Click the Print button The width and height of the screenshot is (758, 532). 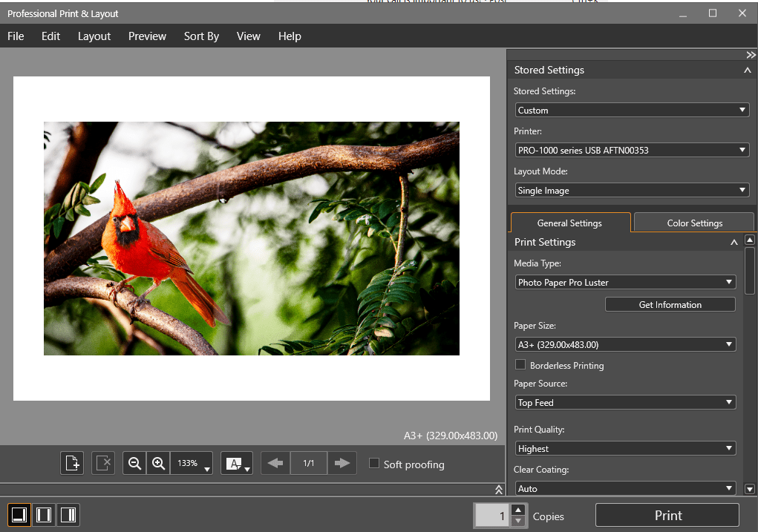click(x=667, y=515)
